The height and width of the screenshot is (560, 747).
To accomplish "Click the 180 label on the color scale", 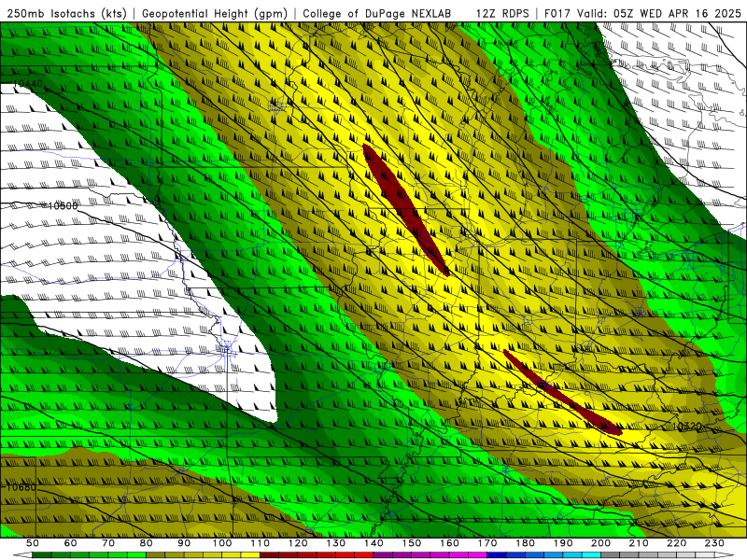I will (x=525, y=543).
